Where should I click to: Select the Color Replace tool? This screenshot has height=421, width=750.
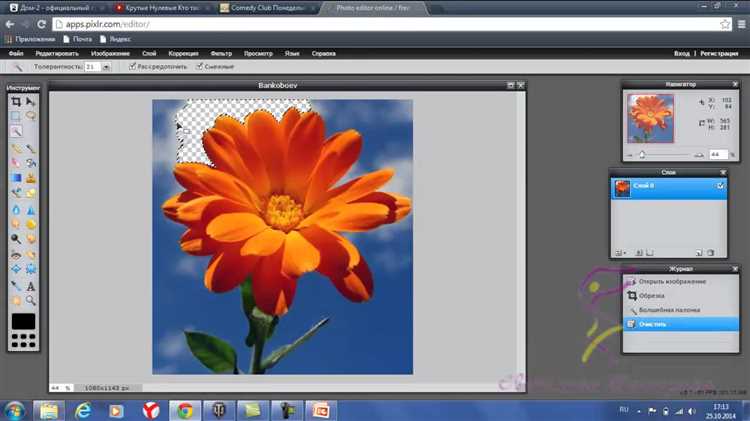click(16, 193)
